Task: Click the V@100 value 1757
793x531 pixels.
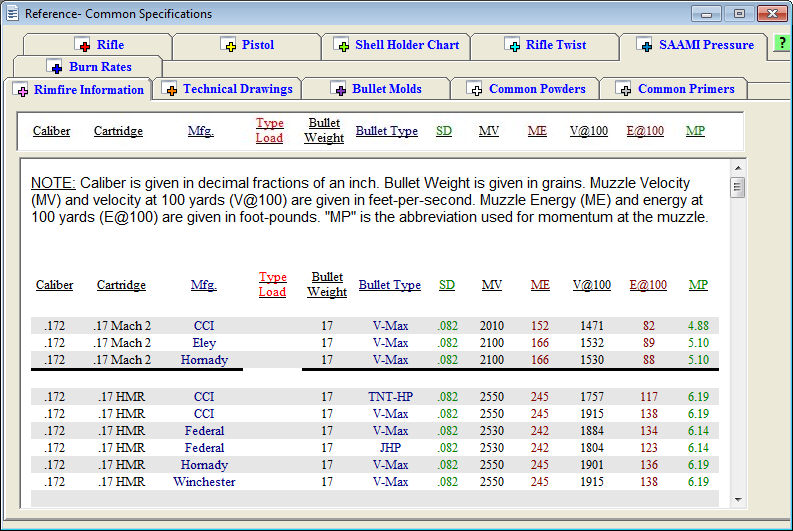Action: (592, 397)
